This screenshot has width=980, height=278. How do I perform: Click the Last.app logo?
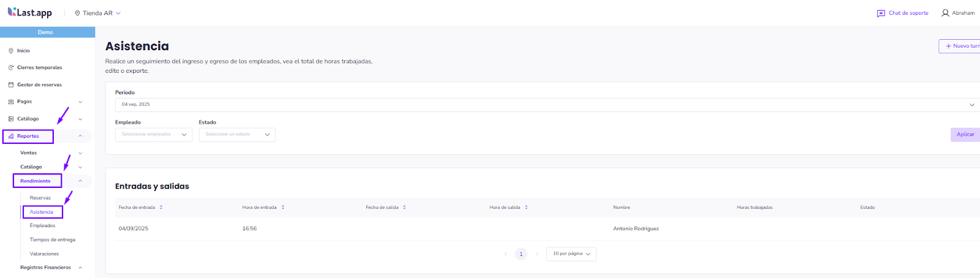pyautogui.click(x=29, y=12)
